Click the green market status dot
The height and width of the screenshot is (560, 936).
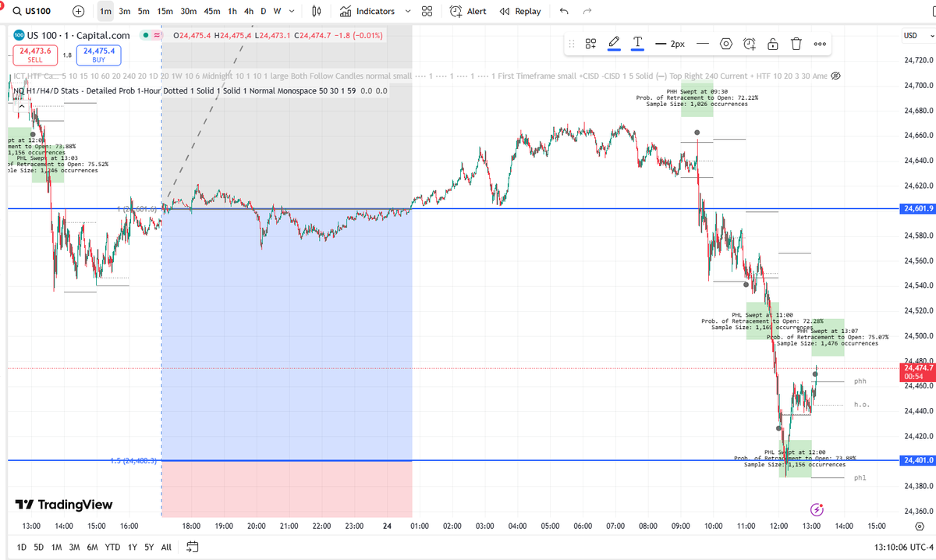146,36
